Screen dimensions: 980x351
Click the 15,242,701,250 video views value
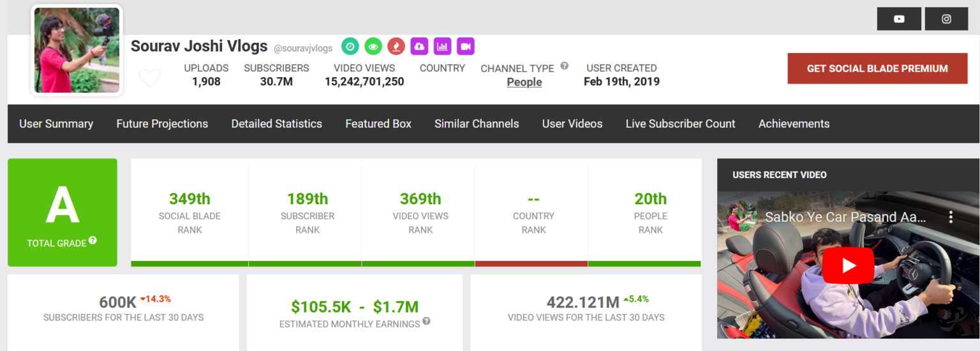pos(364,82)
